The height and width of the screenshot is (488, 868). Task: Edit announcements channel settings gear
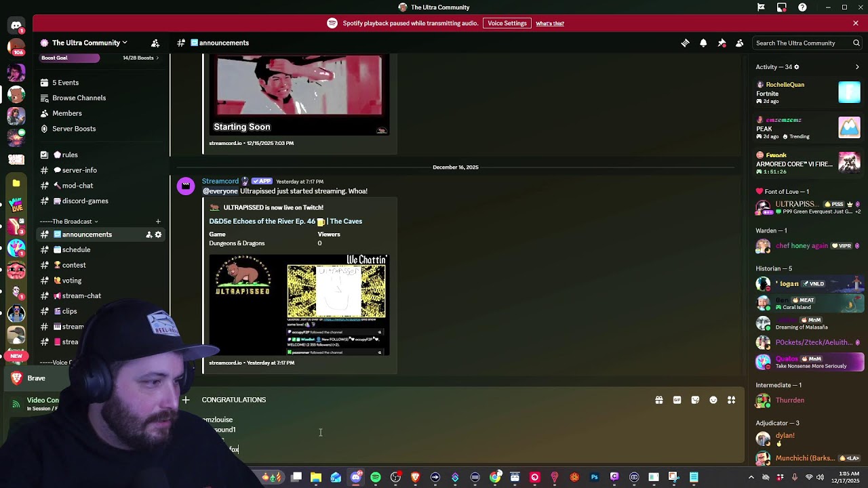click(x=158, y=235)
